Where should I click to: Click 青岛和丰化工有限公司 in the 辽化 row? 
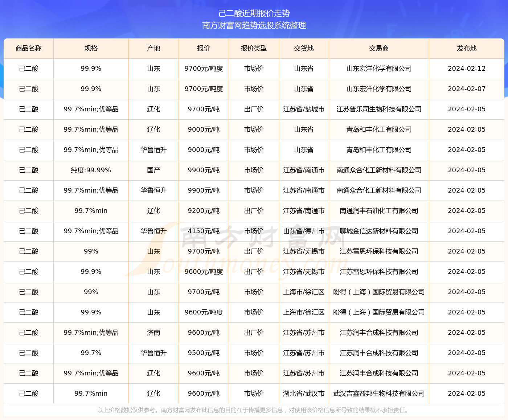[379, 129]
